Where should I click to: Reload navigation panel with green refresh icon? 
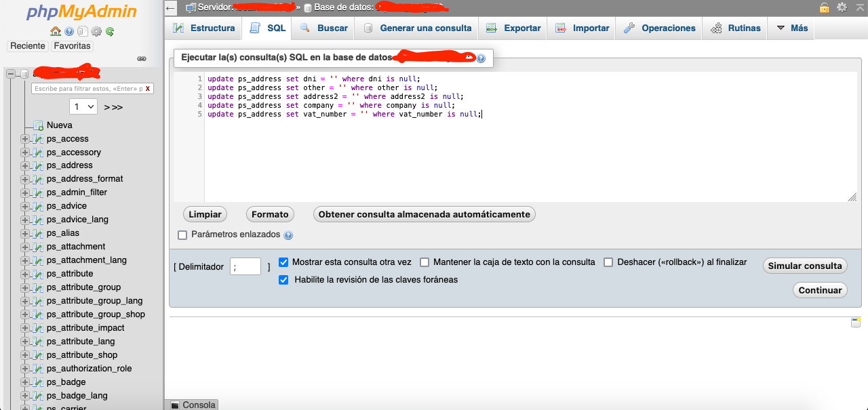click(110, 31)
